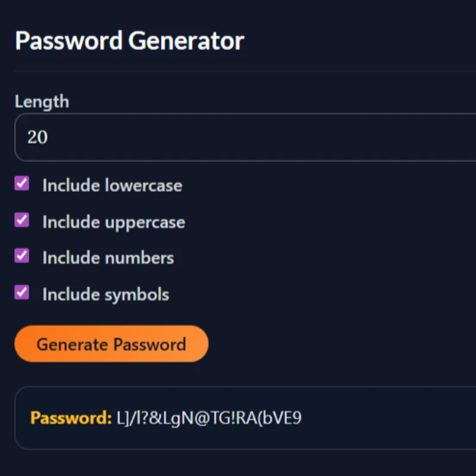
Task: Toggle the Include numbers checkbox
Action: (21, 256)
